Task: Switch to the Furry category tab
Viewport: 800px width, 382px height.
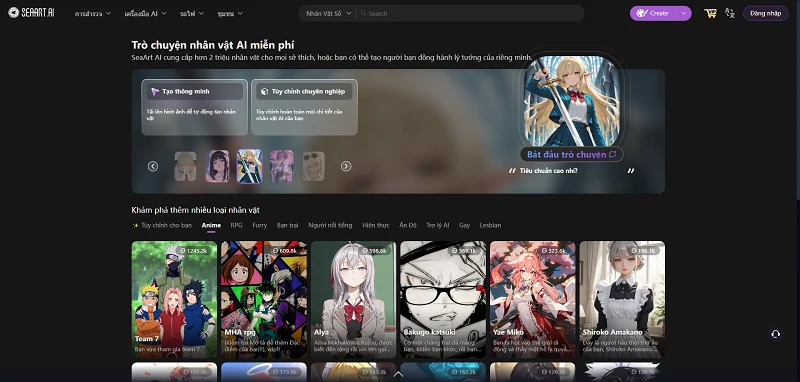Action: pos(260,225)
